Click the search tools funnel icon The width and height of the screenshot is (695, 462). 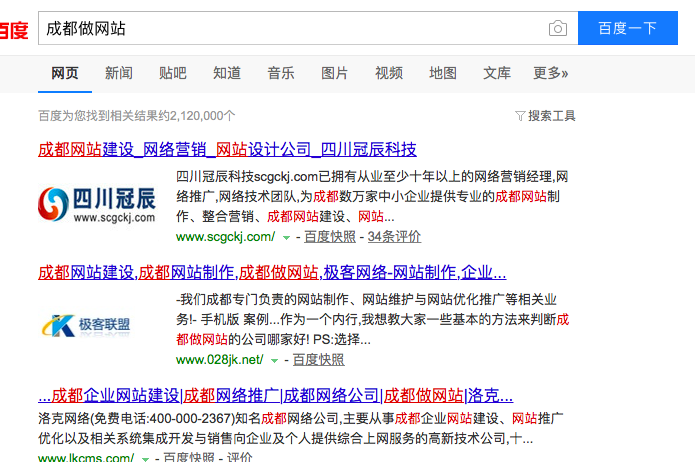(x=520, y=116)
